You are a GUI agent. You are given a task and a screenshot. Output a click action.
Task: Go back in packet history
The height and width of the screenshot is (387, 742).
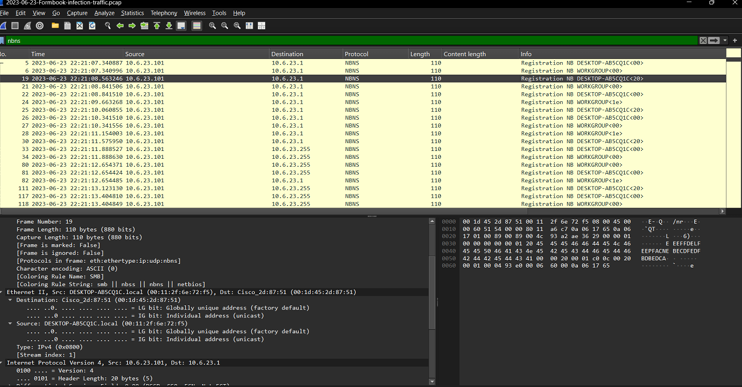[120, 26]
